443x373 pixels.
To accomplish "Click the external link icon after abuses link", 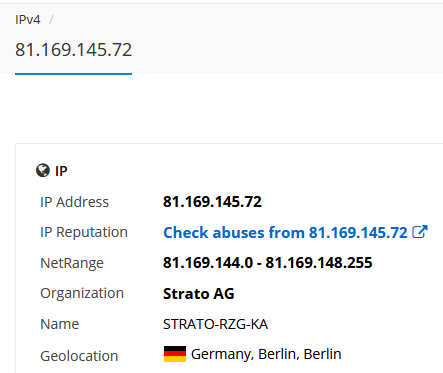I will [420, 232].
